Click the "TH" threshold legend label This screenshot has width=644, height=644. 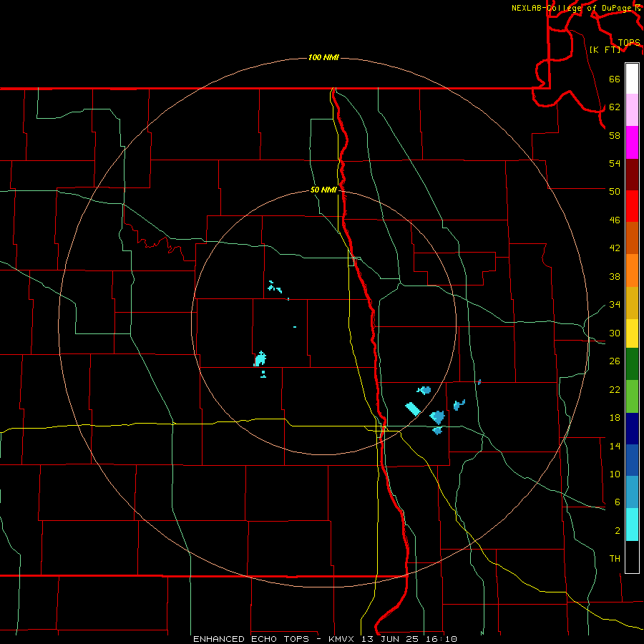pos(615,559)
